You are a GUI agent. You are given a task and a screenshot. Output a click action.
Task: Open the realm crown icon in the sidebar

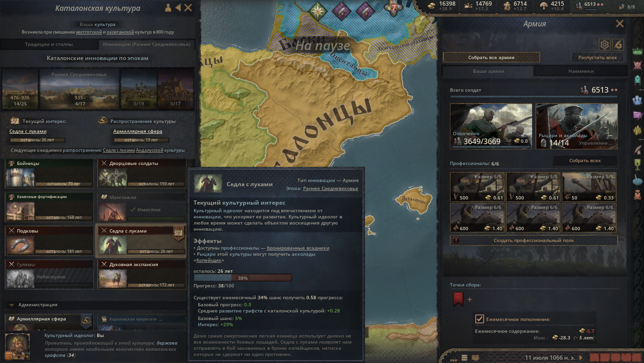[638, 50]
